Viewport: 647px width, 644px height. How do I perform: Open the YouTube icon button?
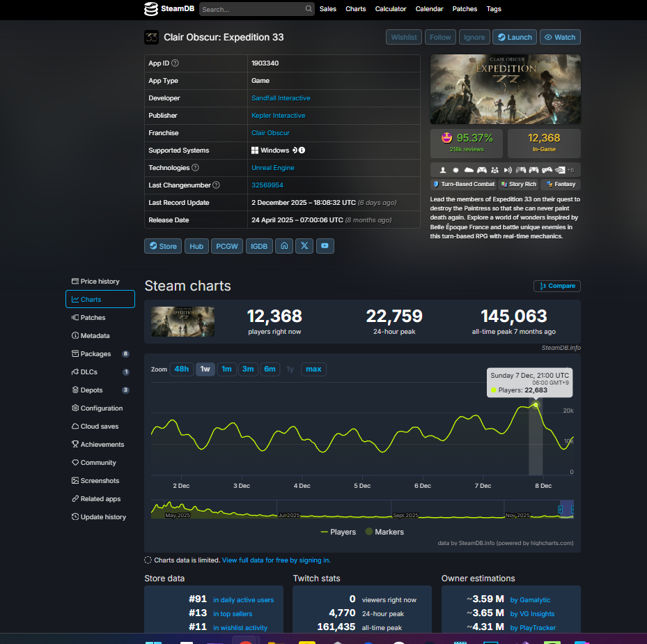click(x=325, y=246)
